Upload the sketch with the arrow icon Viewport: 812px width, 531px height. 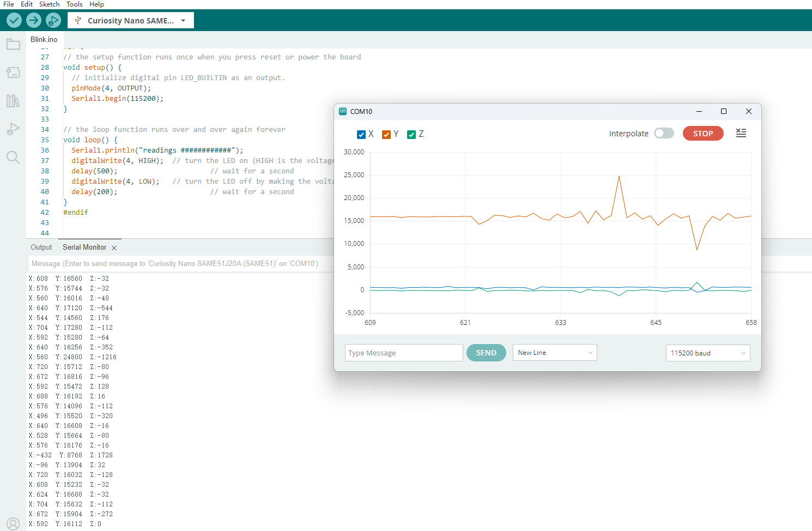[34, 21]
